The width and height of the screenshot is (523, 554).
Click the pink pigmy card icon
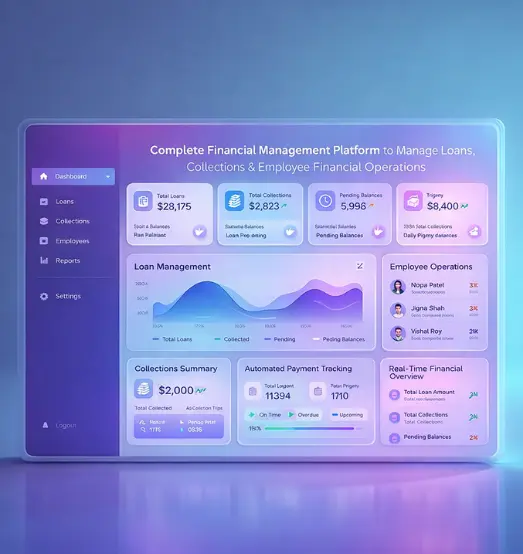coord(413,201)
